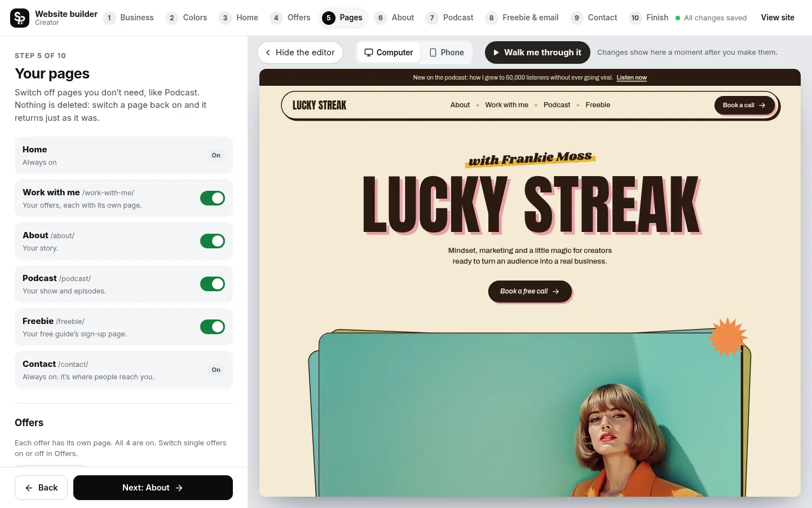Click 'STEP 5 OF 10' label
This screenshot has width=812, height=508.
(40, 55)
